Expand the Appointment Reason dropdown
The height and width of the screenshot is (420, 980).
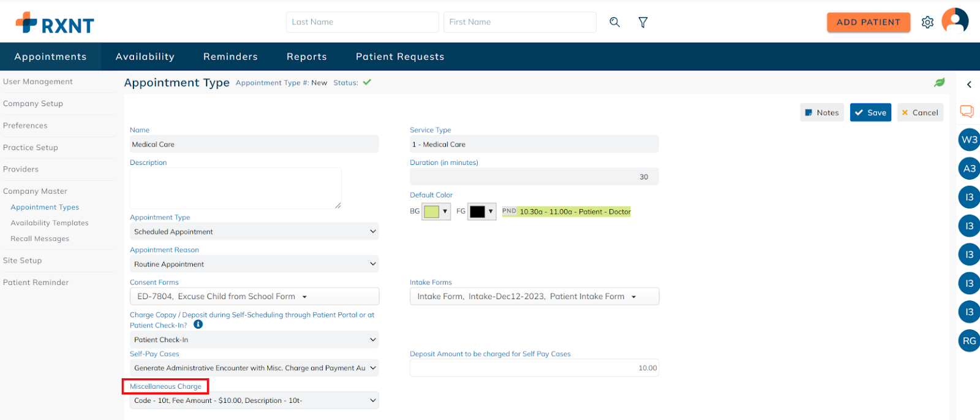click(x=254, y=264)
